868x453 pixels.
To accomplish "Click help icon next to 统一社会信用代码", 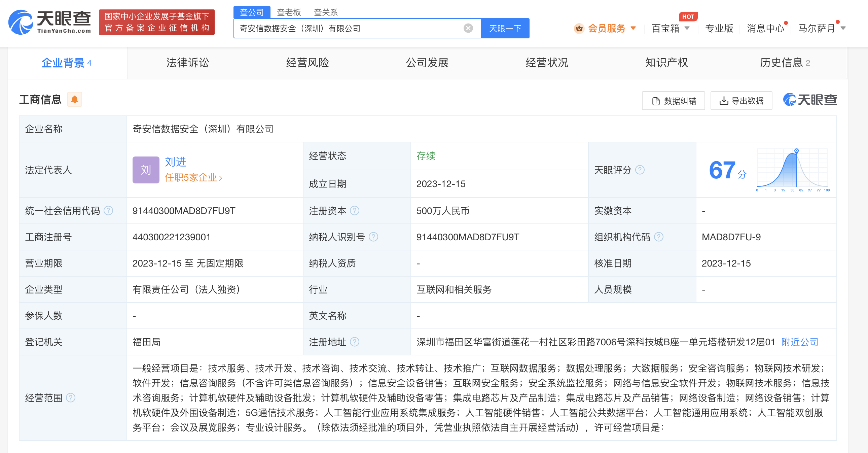I will click(108, 211).
